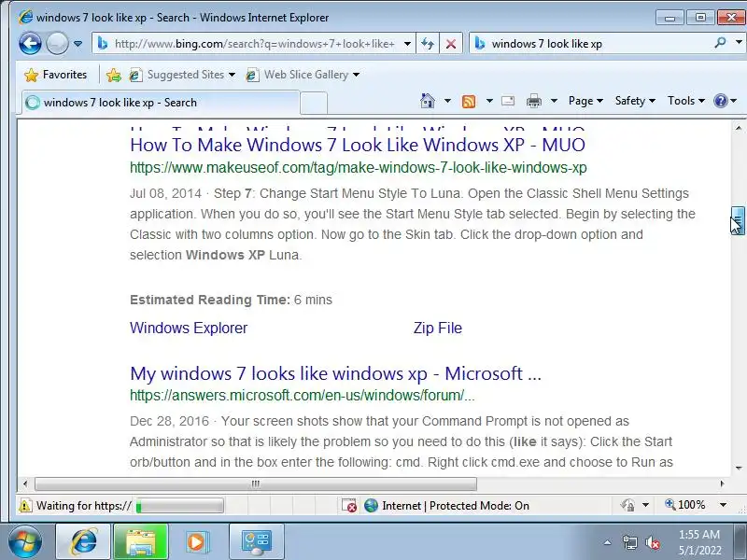This screenshot has width=747, height=560.
Task: Click the vertical scrollbar down arrow
Action: pos(739,468)
